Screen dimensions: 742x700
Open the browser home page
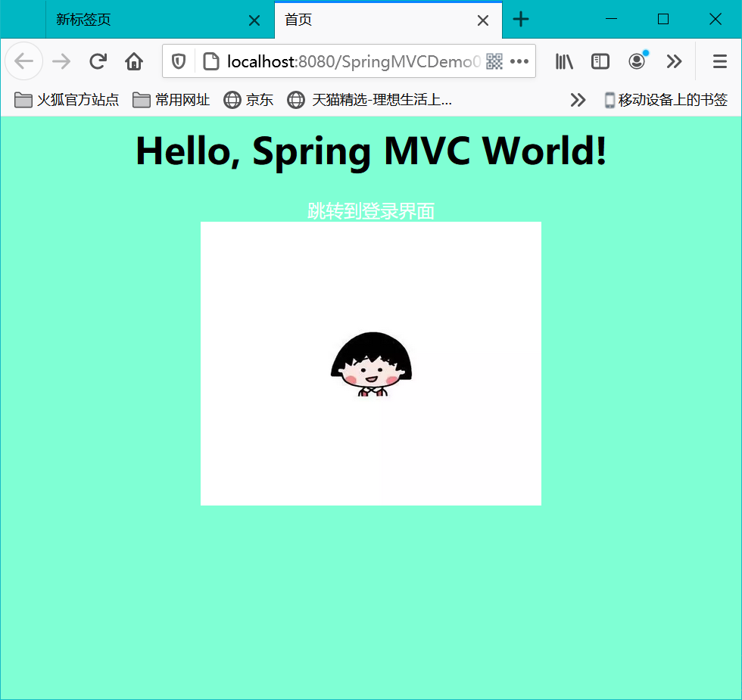(x=134, y=61)
